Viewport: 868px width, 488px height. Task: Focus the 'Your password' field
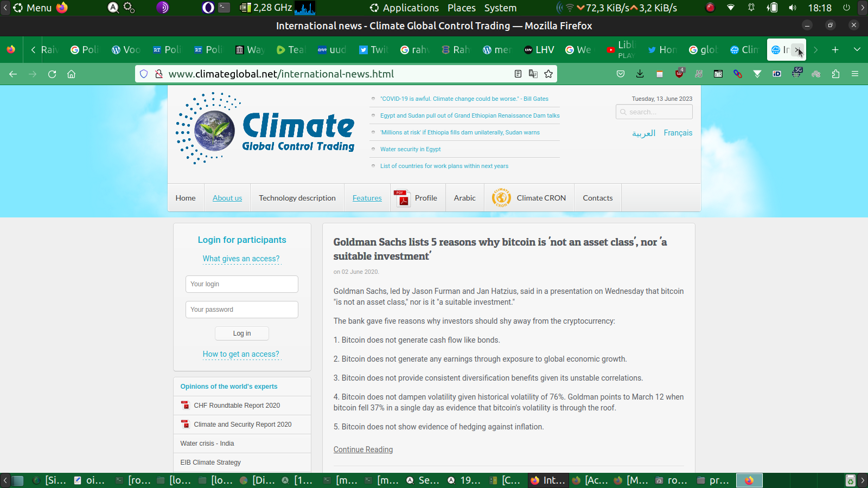(x=242, y=310)
